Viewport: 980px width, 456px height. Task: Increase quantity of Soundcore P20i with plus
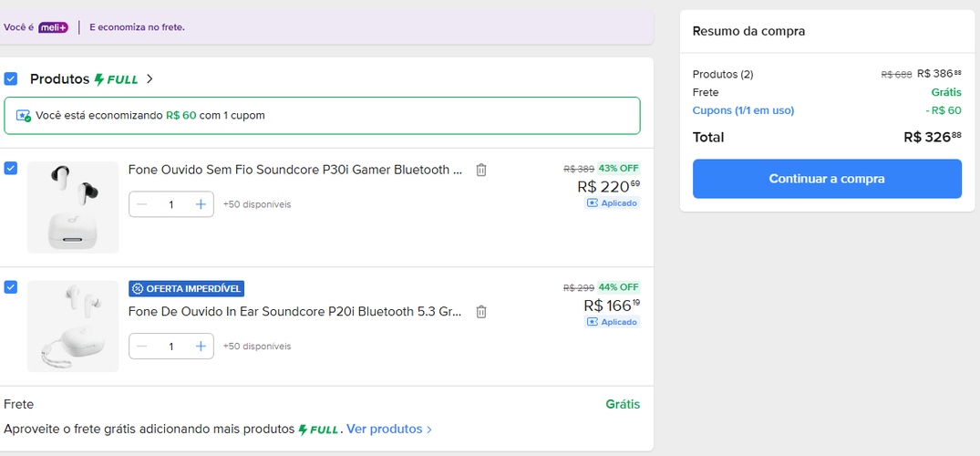tap(201, 346)
